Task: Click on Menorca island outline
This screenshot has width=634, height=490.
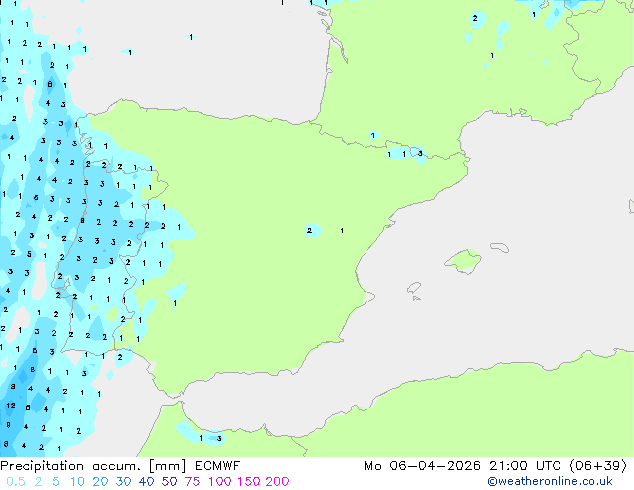Action: pyautogui.click(x=500, y=247)
